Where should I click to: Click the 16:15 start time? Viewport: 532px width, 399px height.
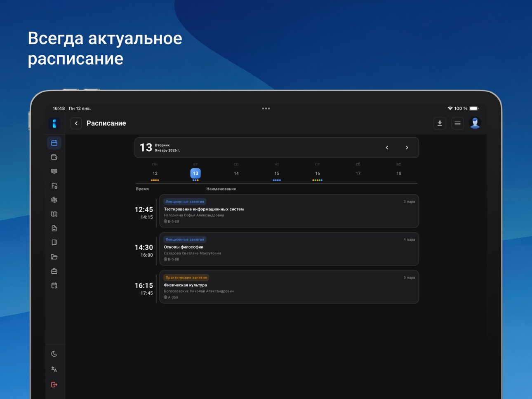pos(144,285)
